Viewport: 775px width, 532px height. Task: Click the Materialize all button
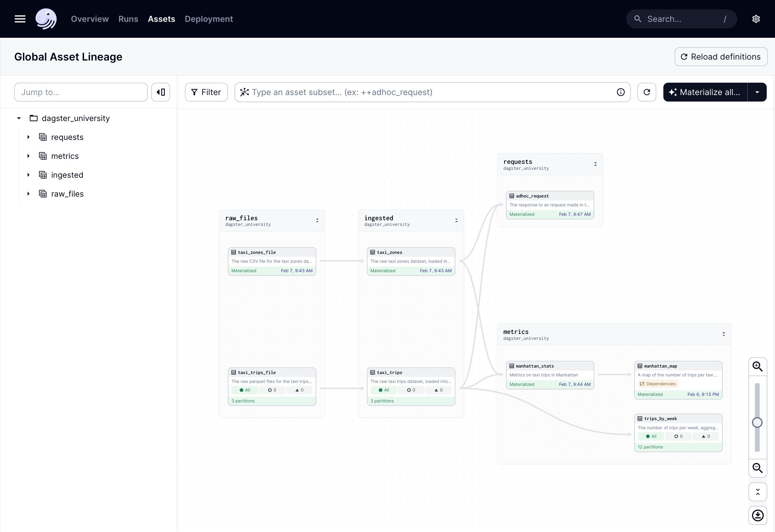pyautogui.click(x=705, y=92)
